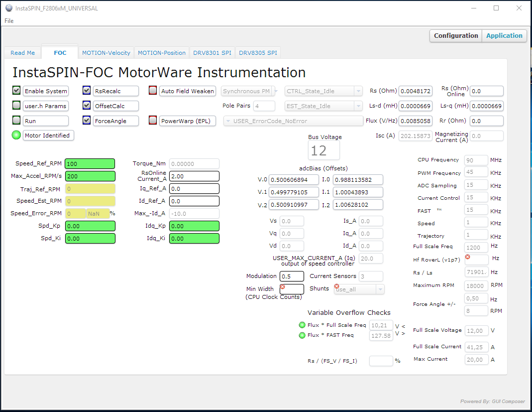The height and width of the screenshot is (412, 532).
Task: Click the user.h Params label button
Action: click(46, 106)
